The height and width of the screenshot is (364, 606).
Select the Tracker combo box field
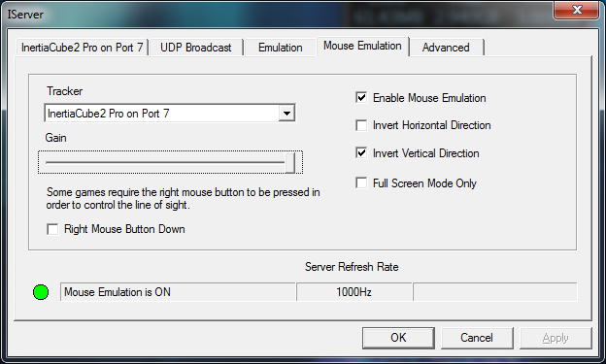(170, 114)
